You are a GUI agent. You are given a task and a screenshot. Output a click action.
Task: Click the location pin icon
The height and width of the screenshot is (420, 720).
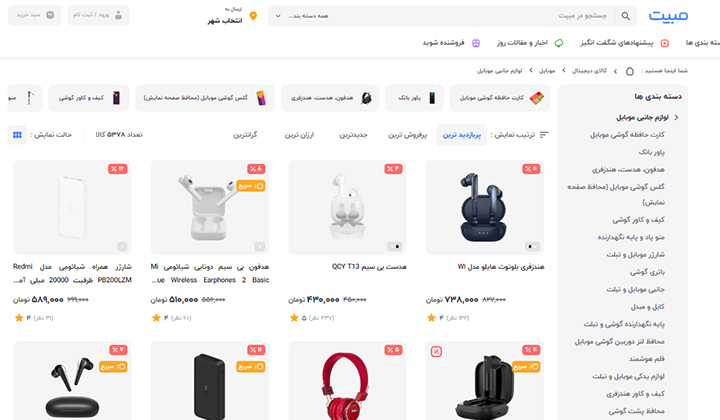tap(253, 16)
